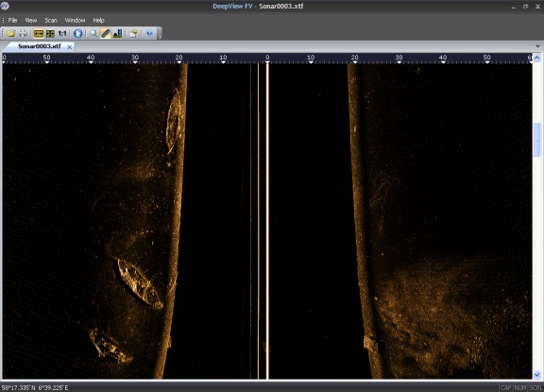Open the Scan menu
The height and width of the screenshot is (392, 544).
51,20
